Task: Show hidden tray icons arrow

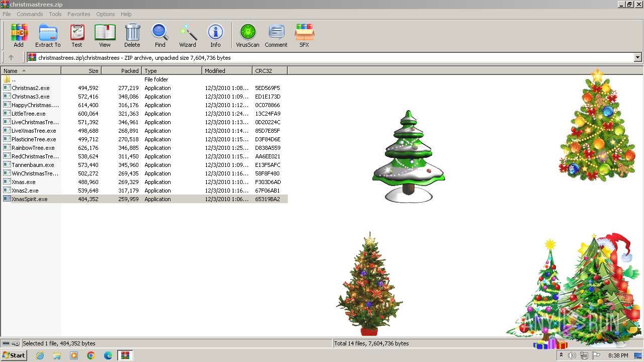Action: [561, 355]
